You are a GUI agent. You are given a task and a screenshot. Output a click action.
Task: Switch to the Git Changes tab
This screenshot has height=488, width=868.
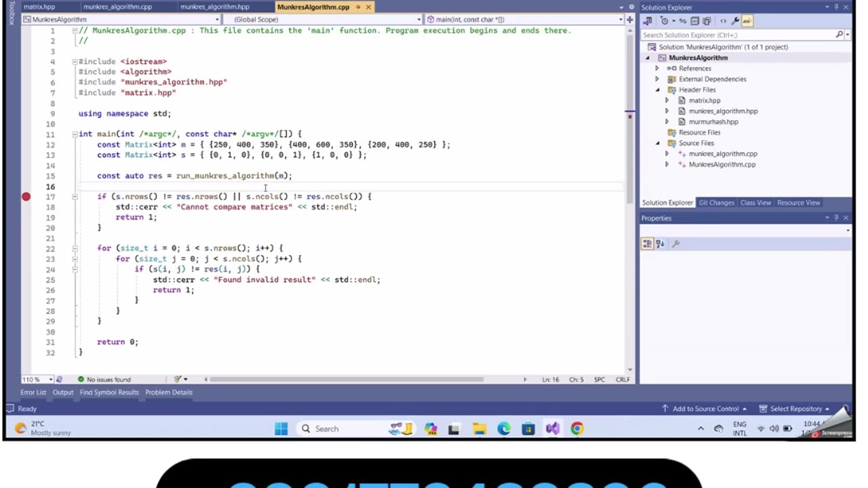716,203
